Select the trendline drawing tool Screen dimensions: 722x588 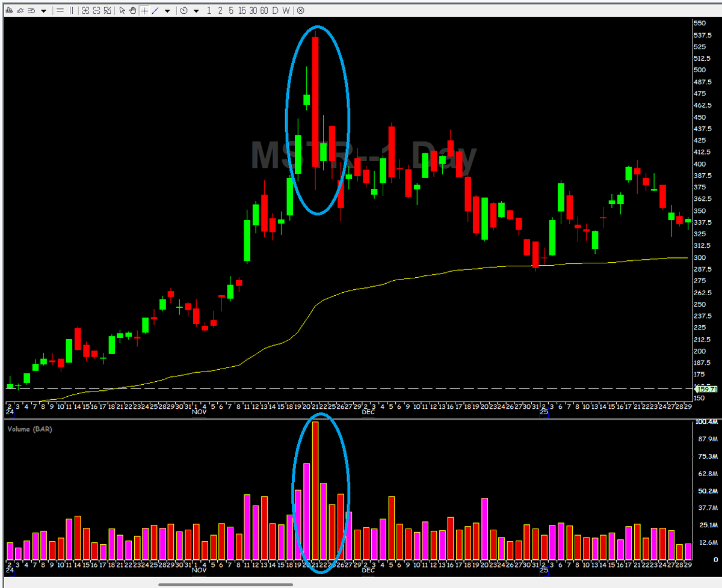coord(155,10)
